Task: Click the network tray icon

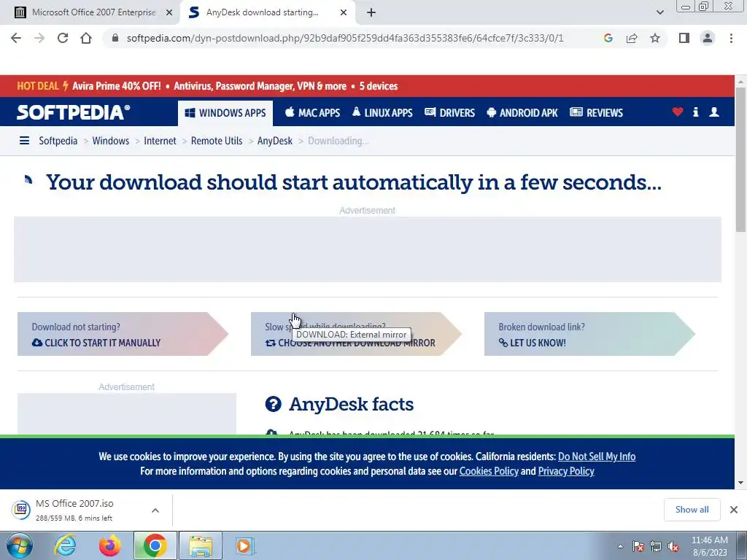Action: coord(656,546)
